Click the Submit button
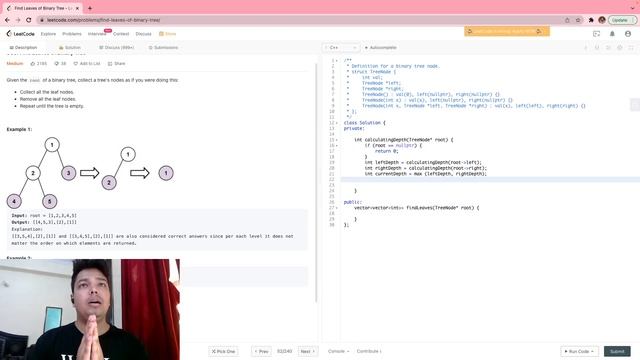This screenshot has width=640, height=360. pyautogui.click(x=617, y=351)
